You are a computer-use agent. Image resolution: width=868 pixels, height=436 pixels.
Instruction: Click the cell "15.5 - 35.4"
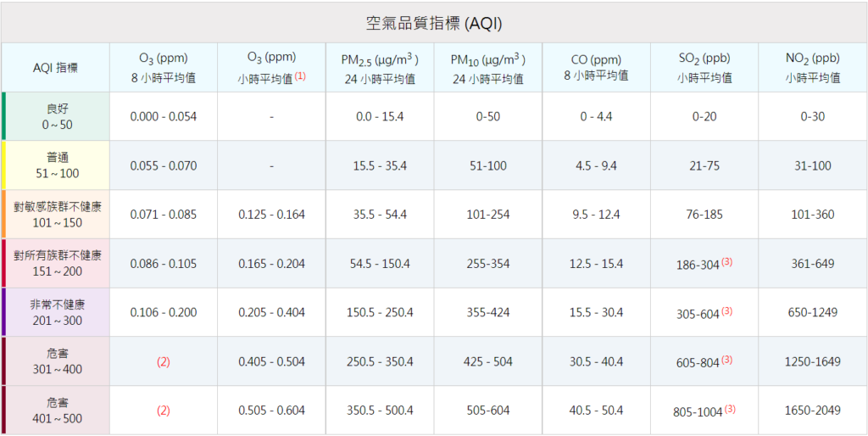click(x=380, y=165)
